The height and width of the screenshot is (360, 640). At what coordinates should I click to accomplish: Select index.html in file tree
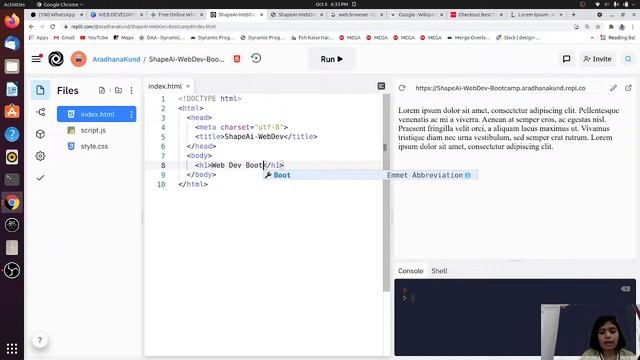[x=96, y=114]
